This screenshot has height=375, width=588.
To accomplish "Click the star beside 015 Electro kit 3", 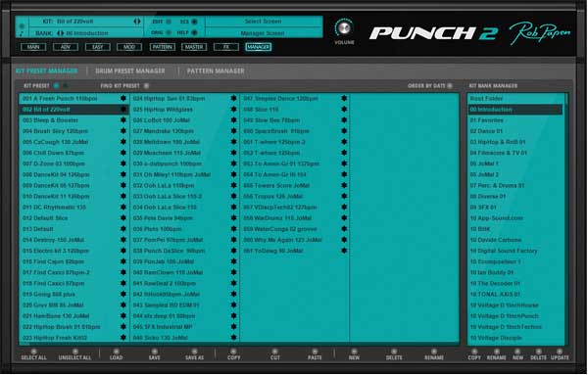I will click(123, 251).
